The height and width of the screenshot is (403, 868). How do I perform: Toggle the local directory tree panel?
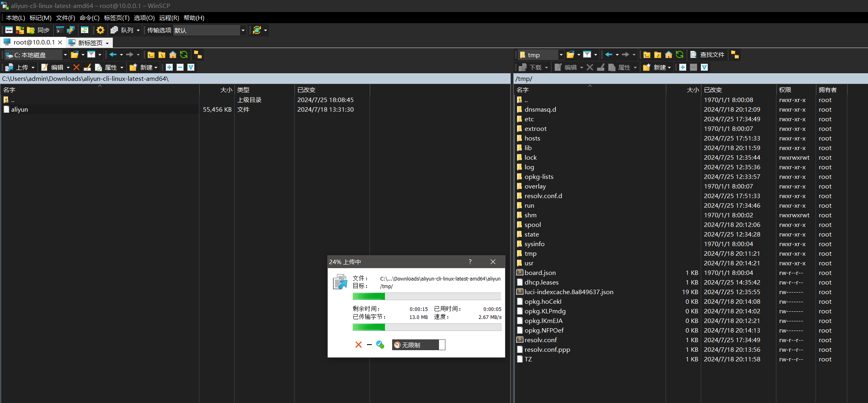tap(198, 55)
